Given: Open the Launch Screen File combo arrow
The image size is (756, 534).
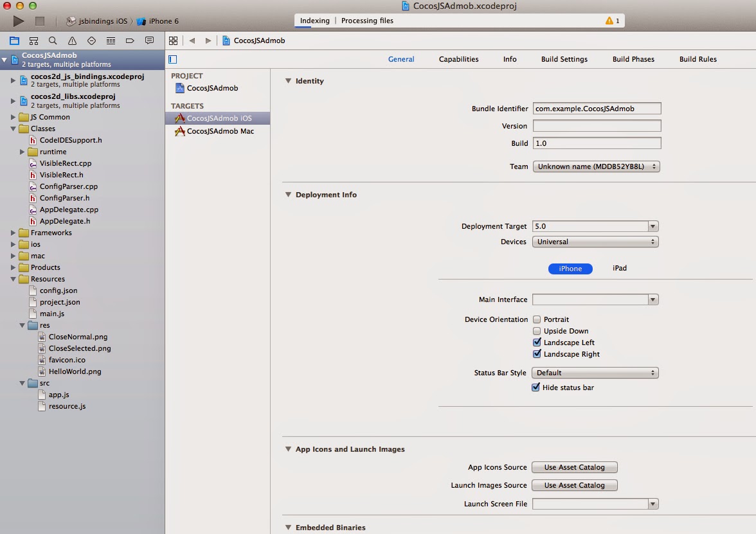Looking at the screenshot, I should (x=653, y=504).
